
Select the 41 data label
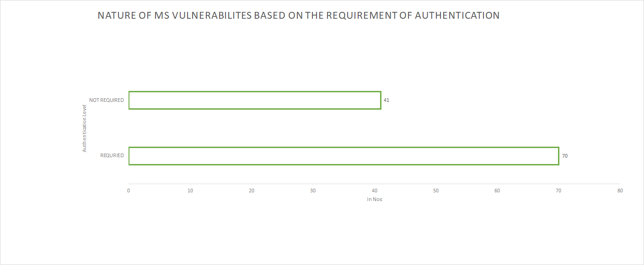point(386,100)
